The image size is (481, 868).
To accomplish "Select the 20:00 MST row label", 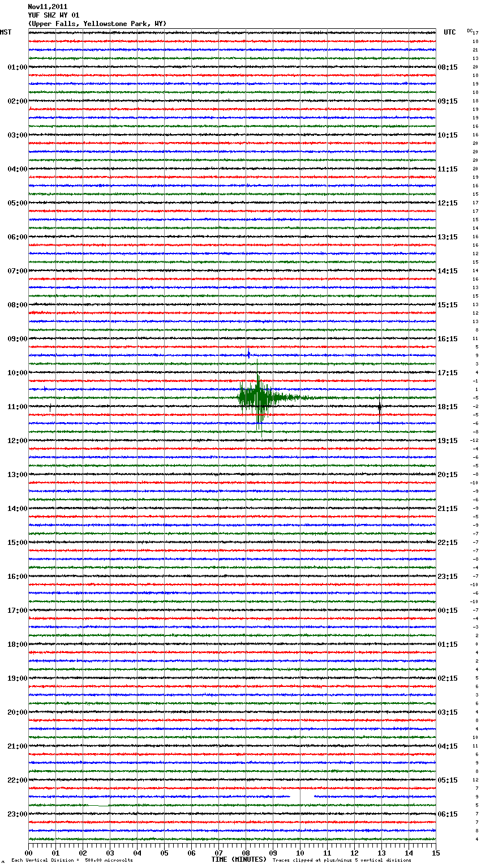I will coord(18,712).
